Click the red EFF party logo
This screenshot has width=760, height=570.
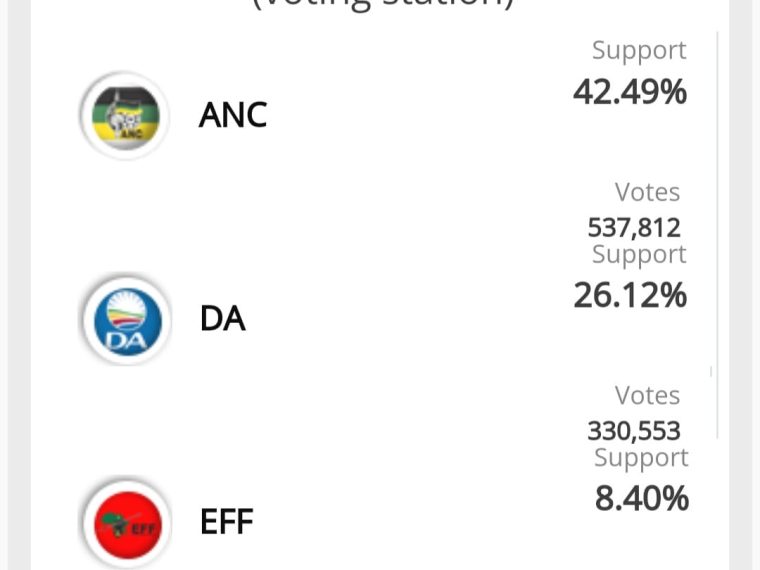(x=127, y=523)
